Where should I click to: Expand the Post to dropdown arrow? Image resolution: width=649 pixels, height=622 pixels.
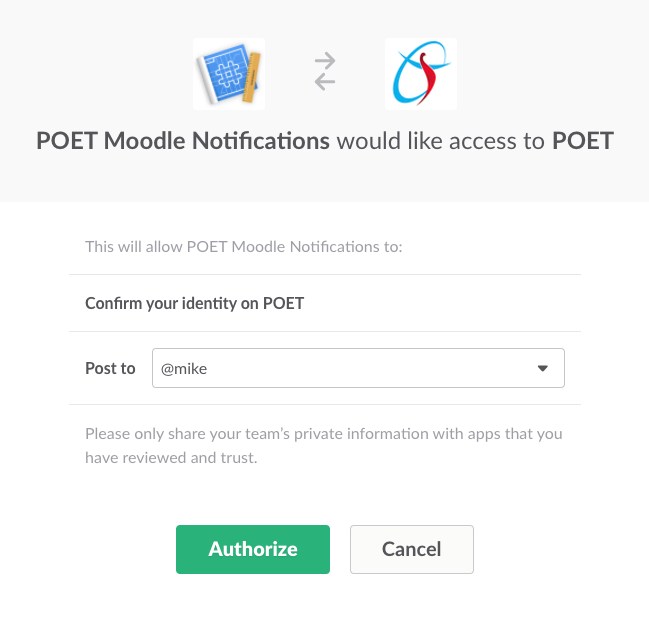pos(543,368)
